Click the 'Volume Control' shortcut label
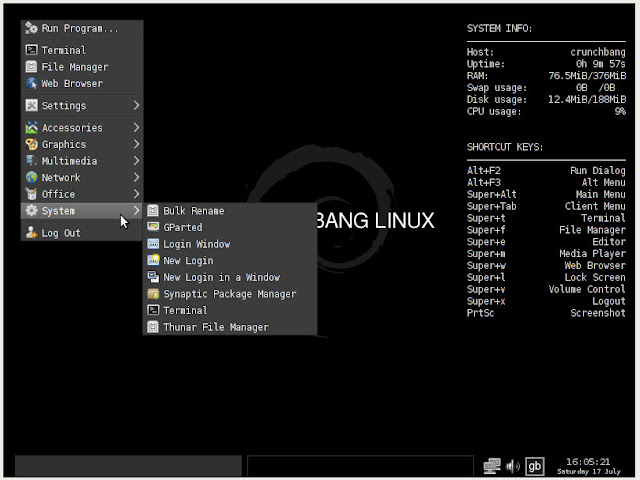 click(x=587, y=289)
